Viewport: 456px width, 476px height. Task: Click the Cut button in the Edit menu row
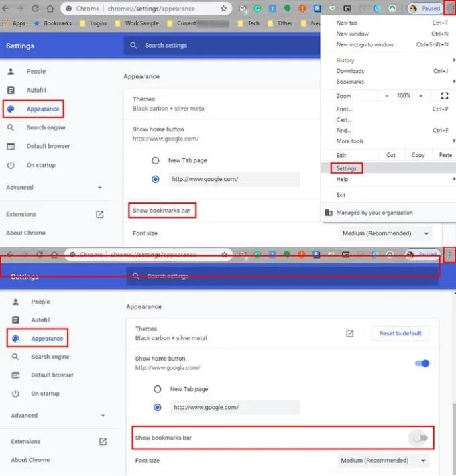391,155
